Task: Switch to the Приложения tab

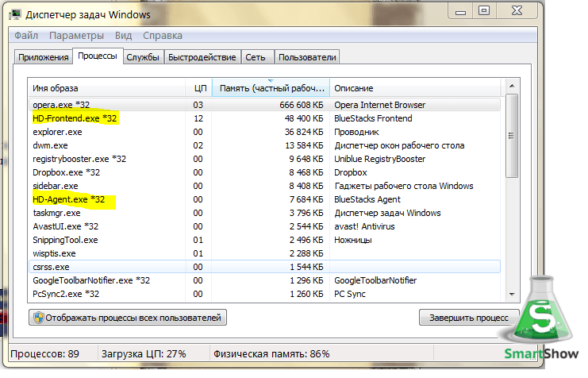Action: click(44, 57)
